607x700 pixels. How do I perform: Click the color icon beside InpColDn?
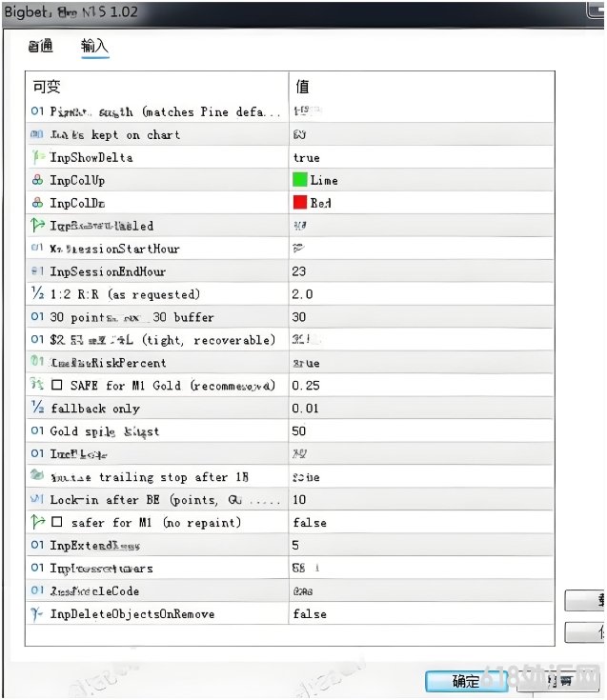[x=38, y=203]
